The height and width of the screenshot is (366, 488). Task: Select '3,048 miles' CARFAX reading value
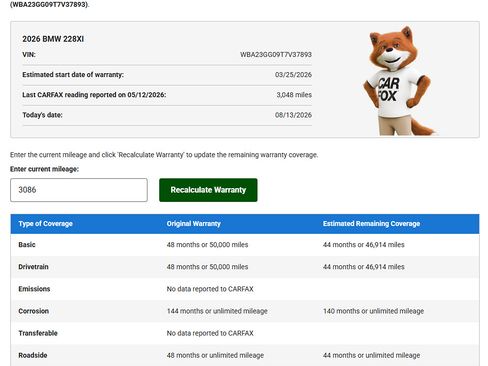[294, 95]
